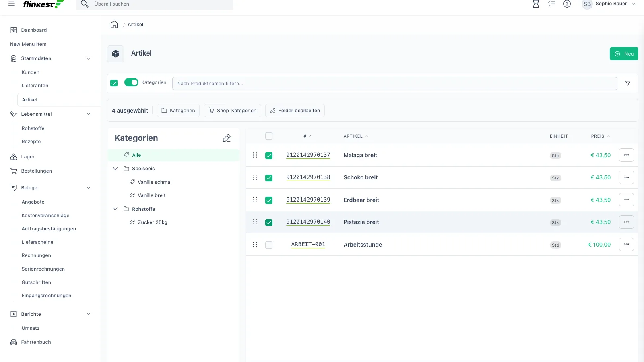Image resolution: width=644 pixels, height=362 pixels.
Task: Click the Artikel cube icon in the page header
Action: tap(116, 53)
